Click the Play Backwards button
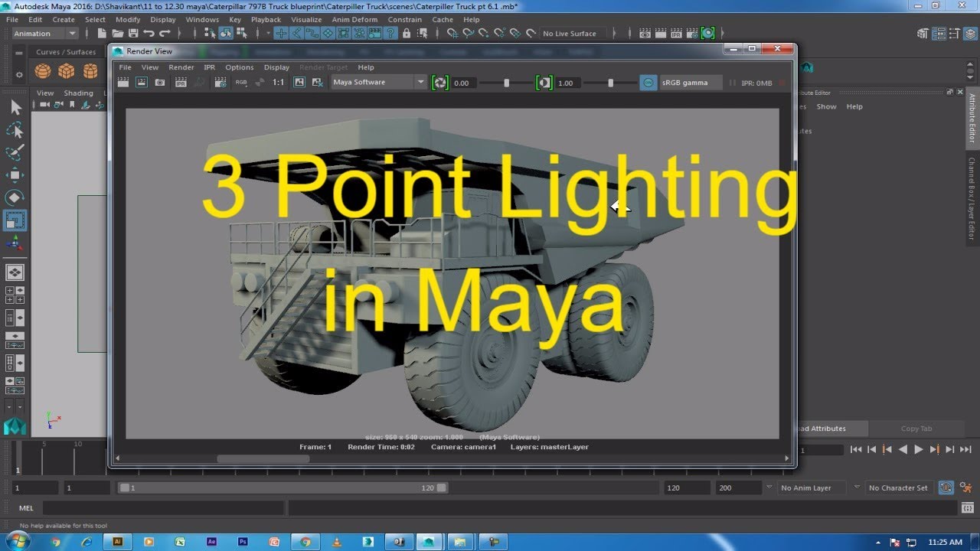Image resolution: width=980 pixels, height=551 pixels. point(903,450)
